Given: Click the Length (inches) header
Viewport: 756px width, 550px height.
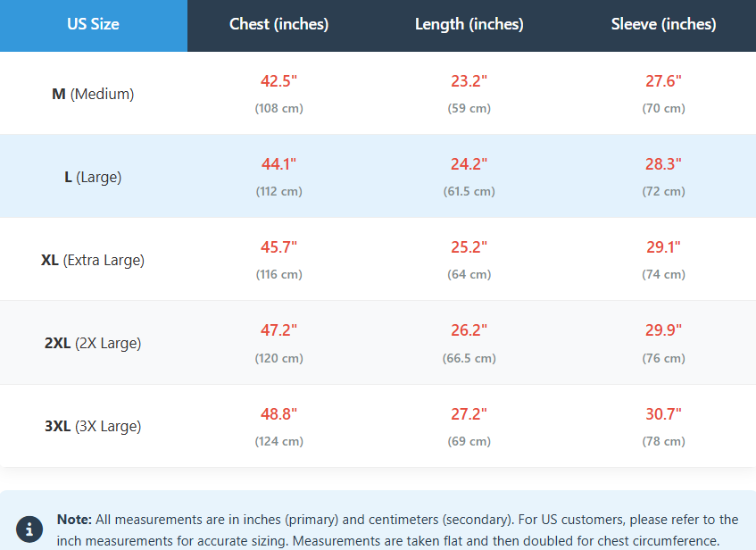Looking at the screenshot, I should tap(469, 25).
